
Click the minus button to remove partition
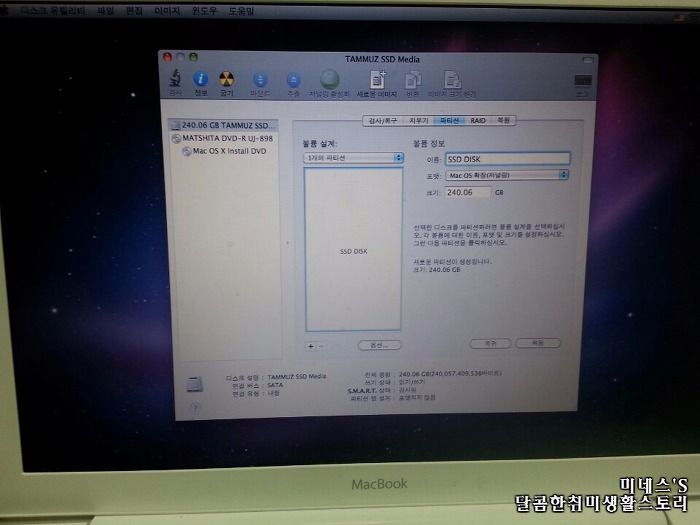click(x=321, y=346)
